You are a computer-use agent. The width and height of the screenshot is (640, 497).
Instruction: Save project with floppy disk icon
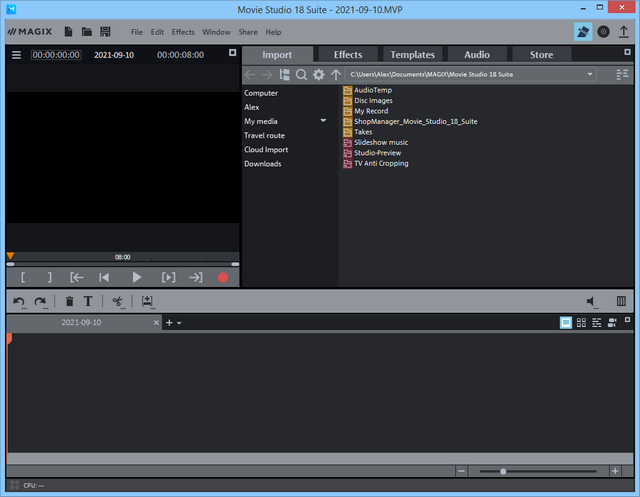click(105, 32)
